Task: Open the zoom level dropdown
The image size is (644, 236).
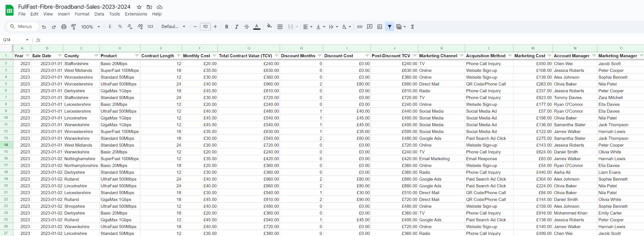Action: point(91,27)
